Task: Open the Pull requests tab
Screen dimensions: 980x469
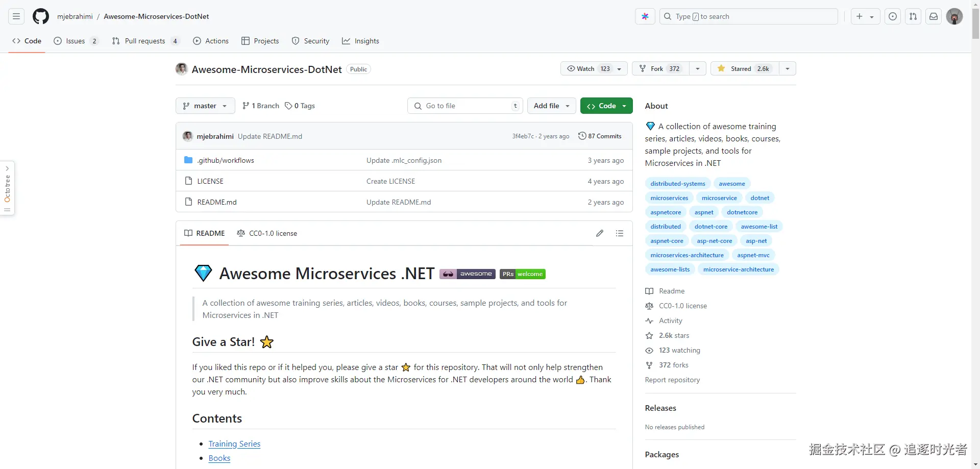Action: [x=145, y=41]
